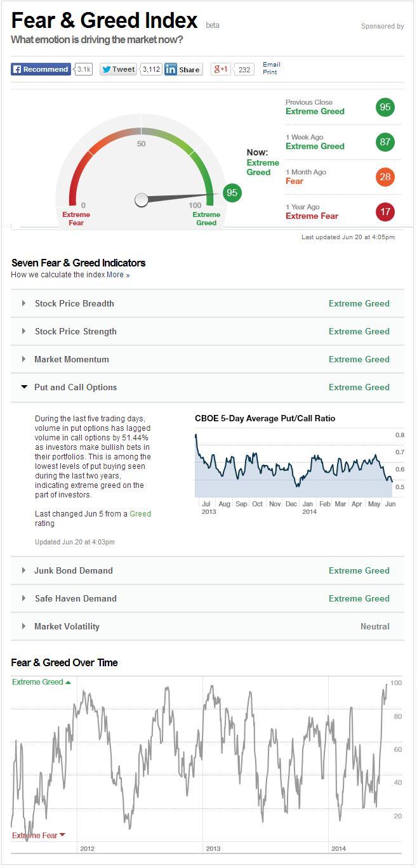Click the Twitter Tweet button

coord(118,69)
